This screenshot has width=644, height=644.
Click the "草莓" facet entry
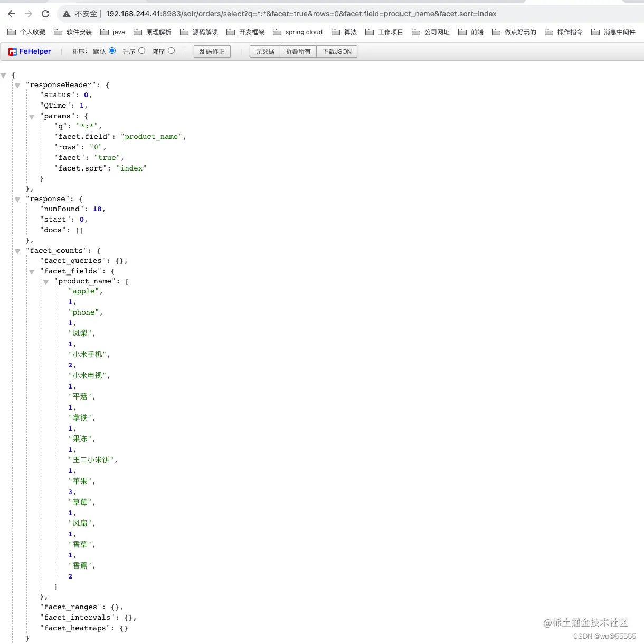(80, 503)
